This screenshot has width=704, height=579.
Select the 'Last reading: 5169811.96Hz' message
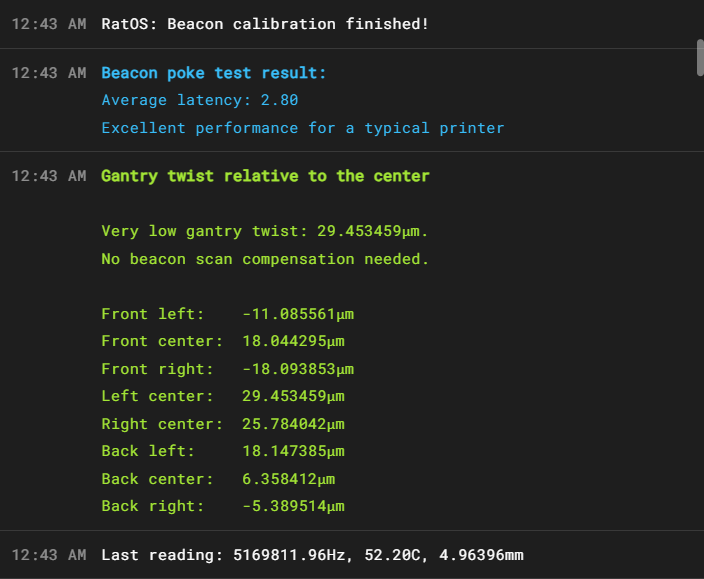pyautogui.click(x=312, y=555)
